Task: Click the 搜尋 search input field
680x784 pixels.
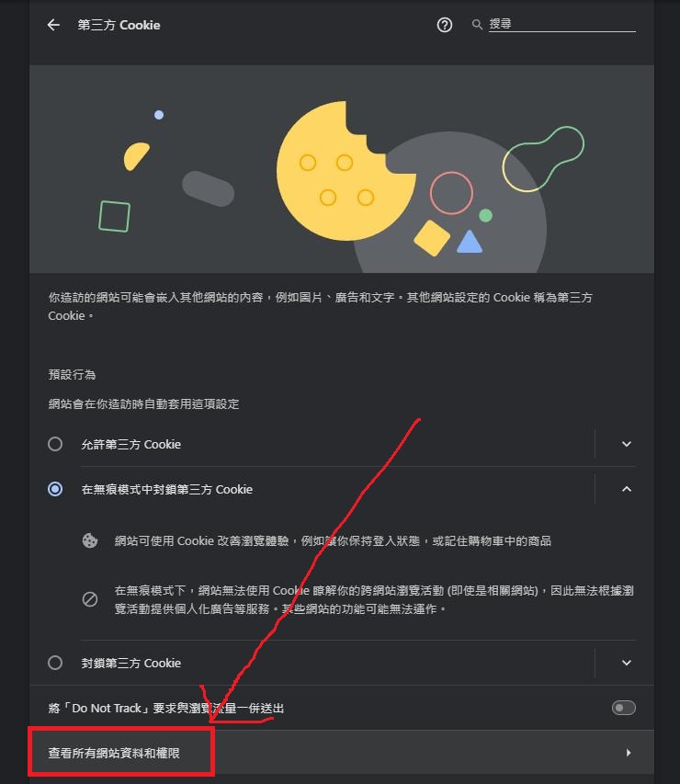Action: 562,24
